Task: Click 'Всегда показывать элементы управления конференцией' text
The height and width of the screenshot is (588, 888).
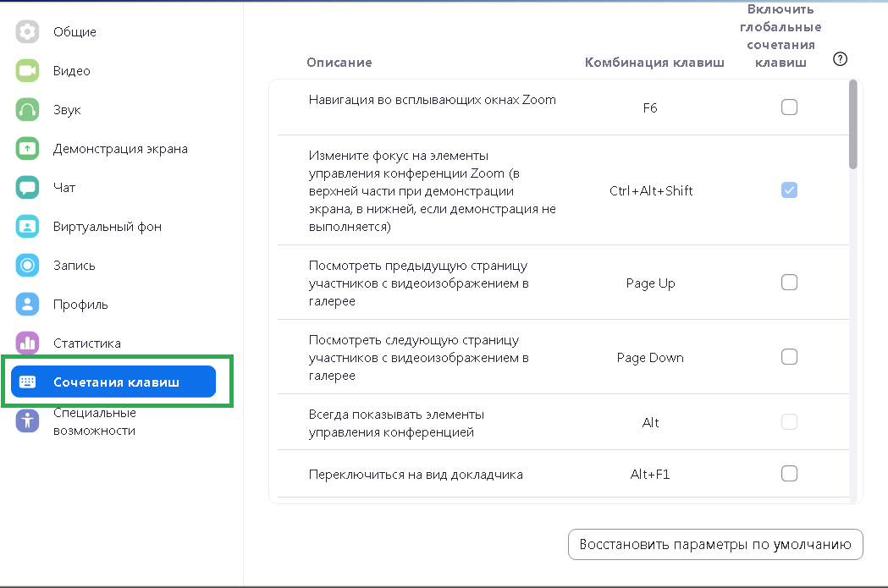Action: pos(396,423)
